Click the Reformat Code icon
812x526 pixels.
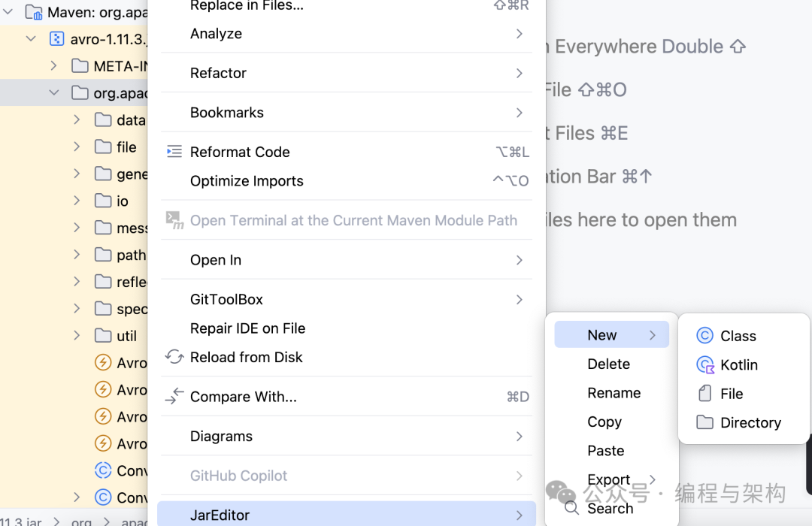click(x=174, y=152)
